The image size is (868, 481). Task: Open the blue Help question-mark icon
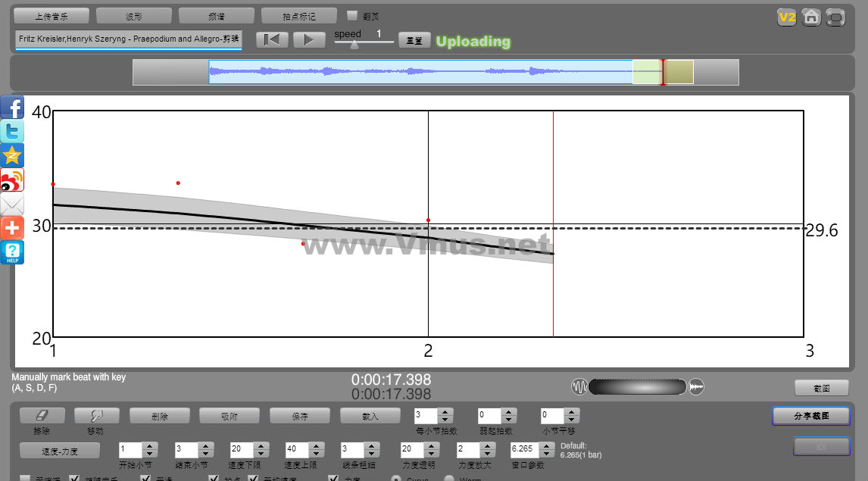pyautogui.click(x=12, y=252)
